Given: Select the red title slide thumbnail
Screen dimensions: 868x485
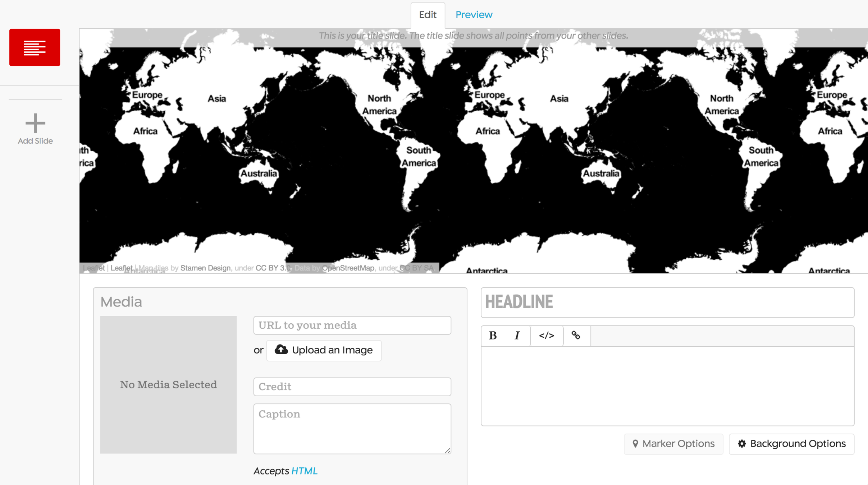Looking at the screenshot, I should (35, 47).
